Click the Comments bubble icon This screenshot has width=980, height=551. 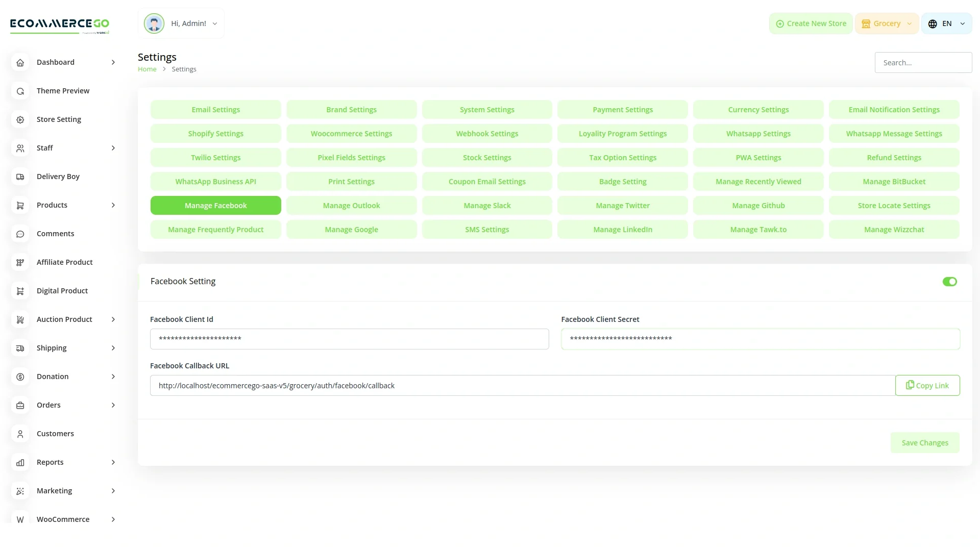coord(20,234)
